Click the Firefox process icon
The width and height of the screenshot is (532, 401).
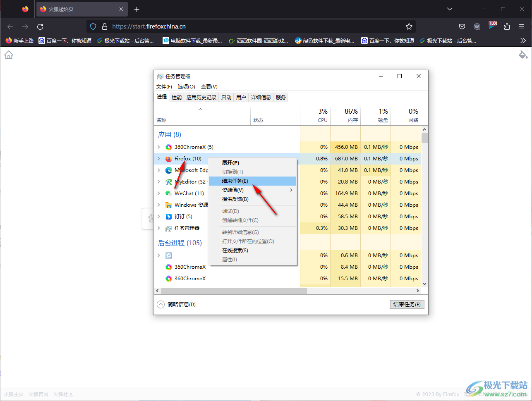(x=169, y=159)
